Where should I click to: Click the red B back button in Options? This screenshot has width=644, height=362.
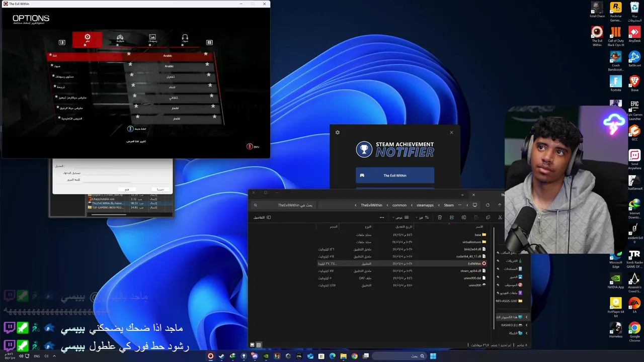(x=250, y=146)
